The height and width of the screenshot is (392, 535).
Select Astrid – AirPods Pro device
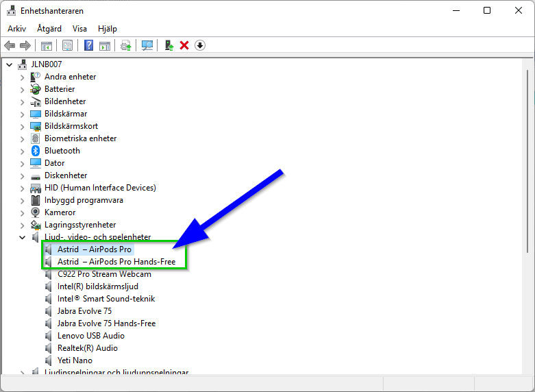[x=94, y=249]
